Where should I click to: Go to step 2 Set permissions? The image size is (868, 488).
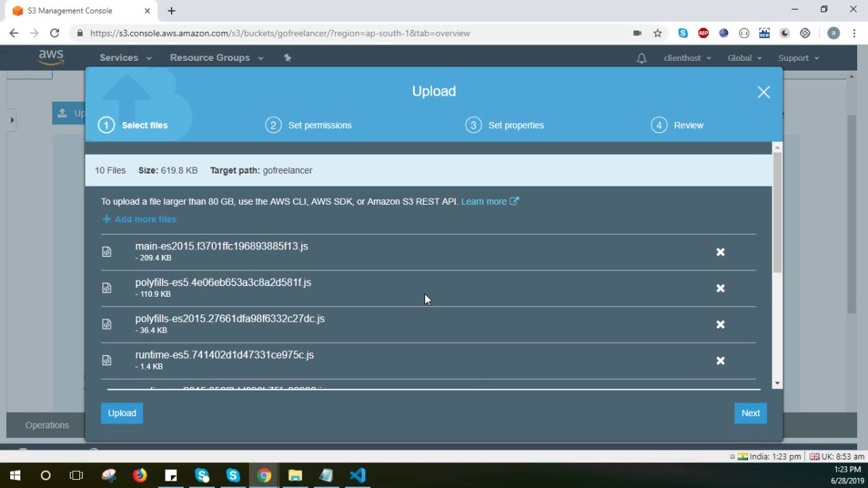click(x=309, y=125)
